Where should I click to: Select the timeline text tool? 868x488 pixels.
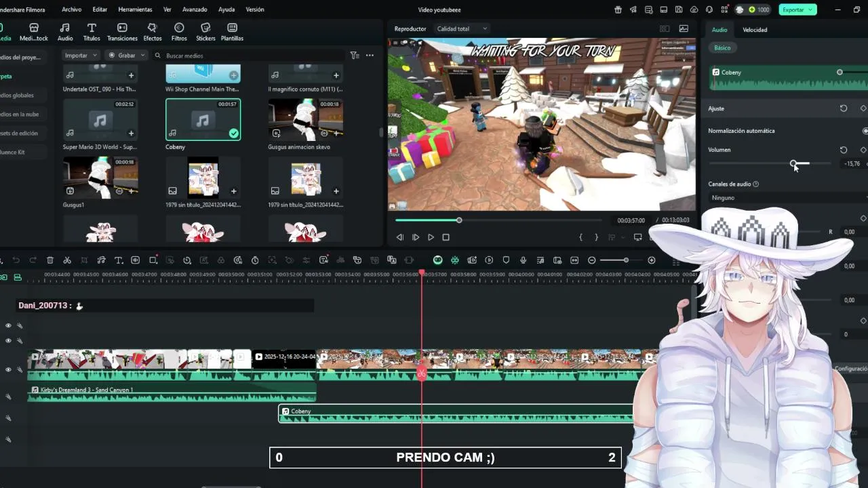pos(118,260)
